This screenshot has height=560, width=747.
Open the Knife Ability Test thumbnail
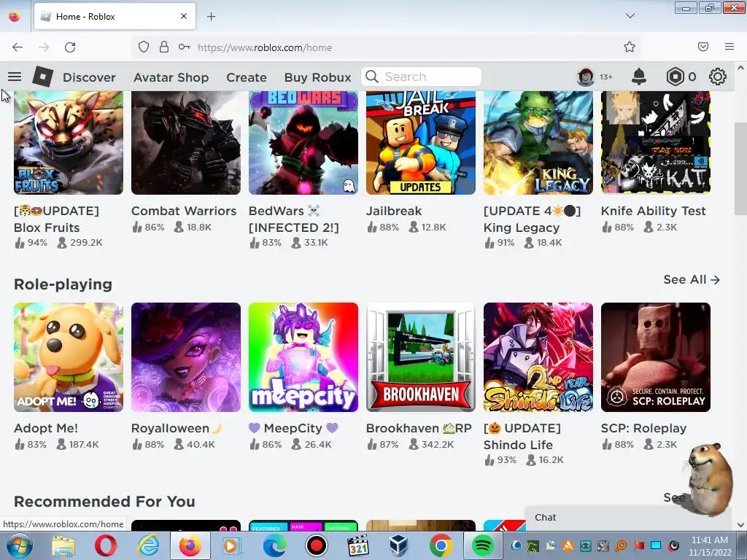click(656, 142)
